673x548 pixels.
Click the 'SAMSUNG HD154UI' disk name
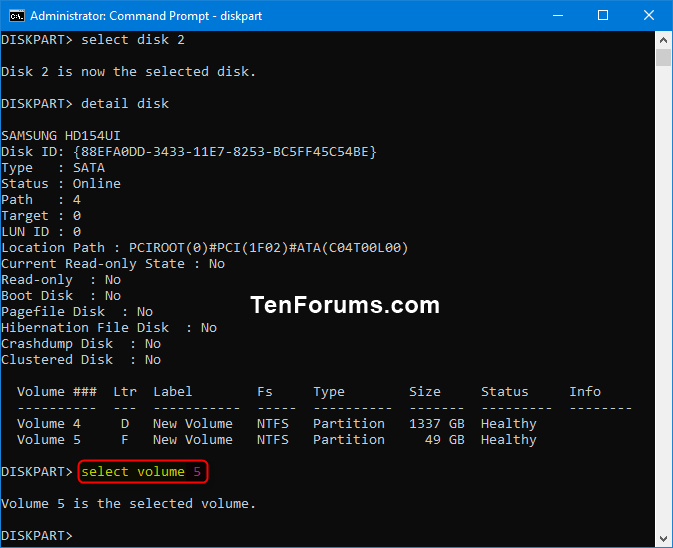pos(61,136)
